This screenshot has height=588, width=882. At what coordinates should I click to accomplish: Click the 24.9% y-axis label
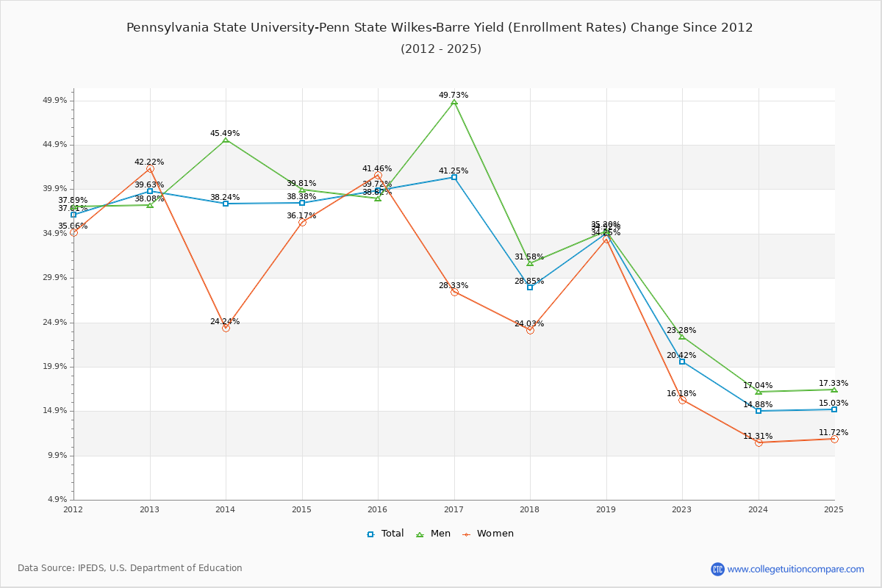click(56, 323)
